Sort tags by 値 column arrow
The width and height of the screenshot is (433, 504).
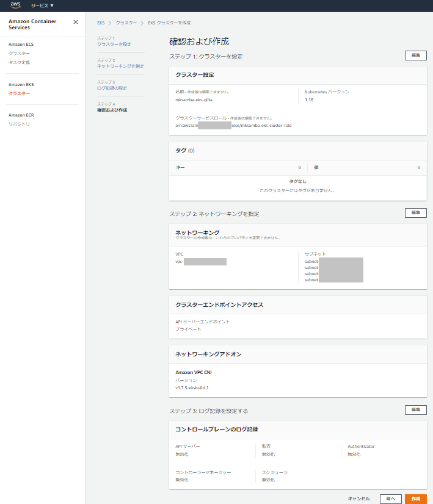(x=418, y=168)
